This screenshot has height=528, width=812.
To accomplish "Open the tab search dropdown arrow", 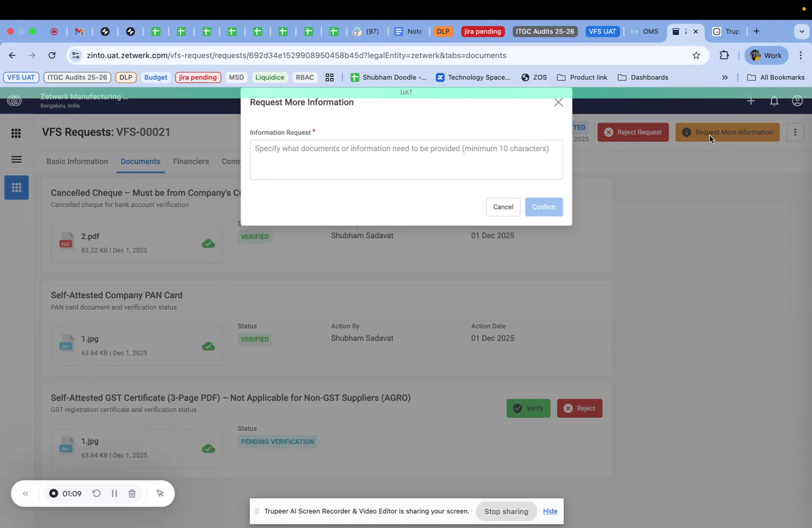I will pos(802,31).
